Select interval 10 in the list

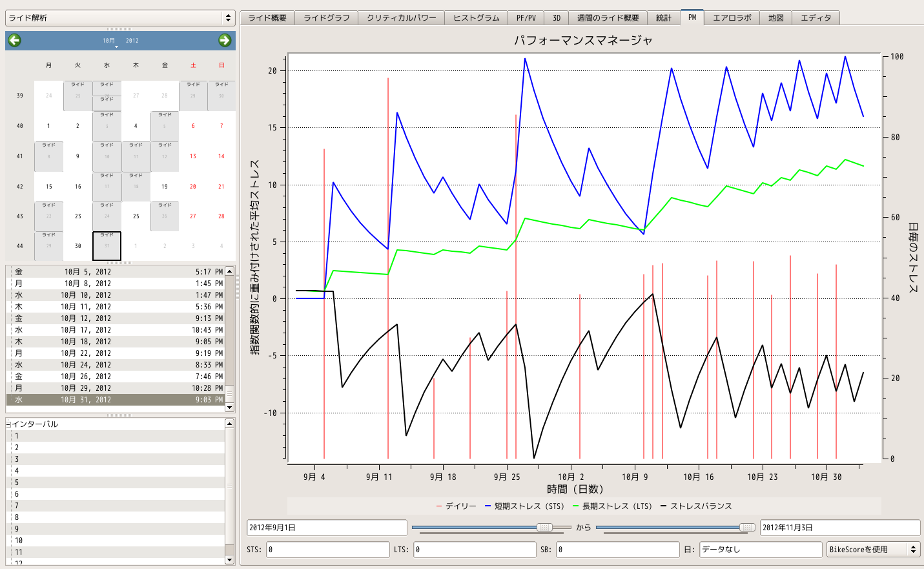pyautogui.click(x=116, y=541)
